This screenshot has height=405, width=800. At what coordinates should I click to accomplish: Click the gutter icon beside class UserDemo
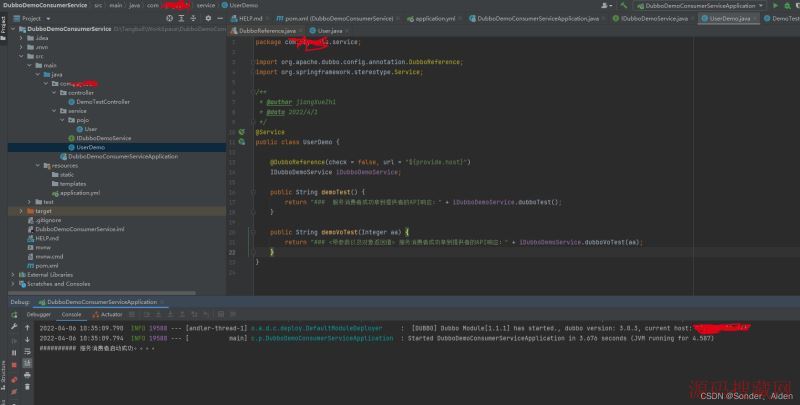pos(242,142)
